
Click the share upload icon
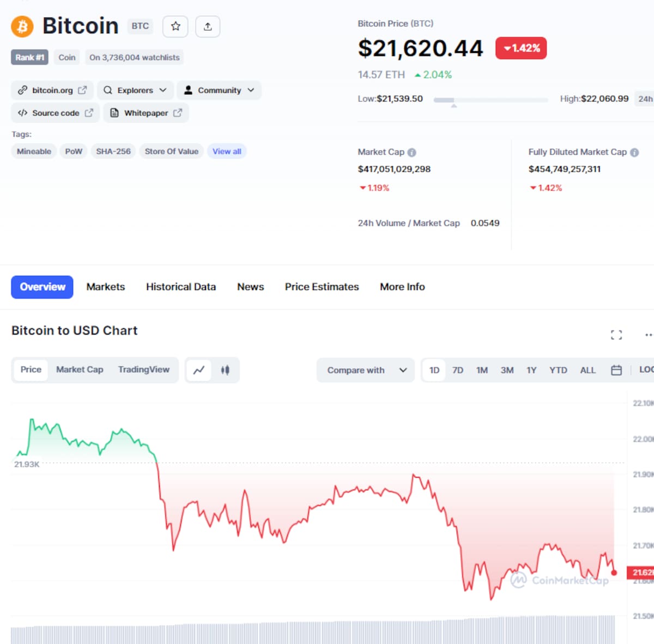pos(208,26)
